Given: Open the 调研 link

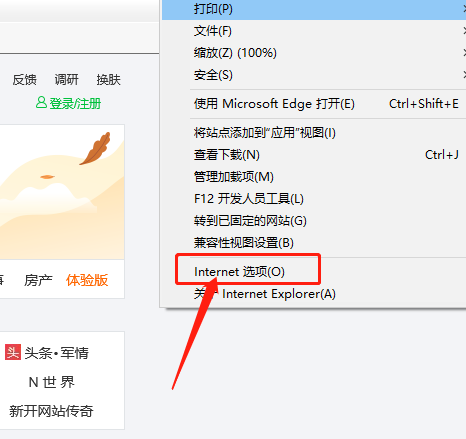Looking at the screenshot, I should [x=66, y=80].
